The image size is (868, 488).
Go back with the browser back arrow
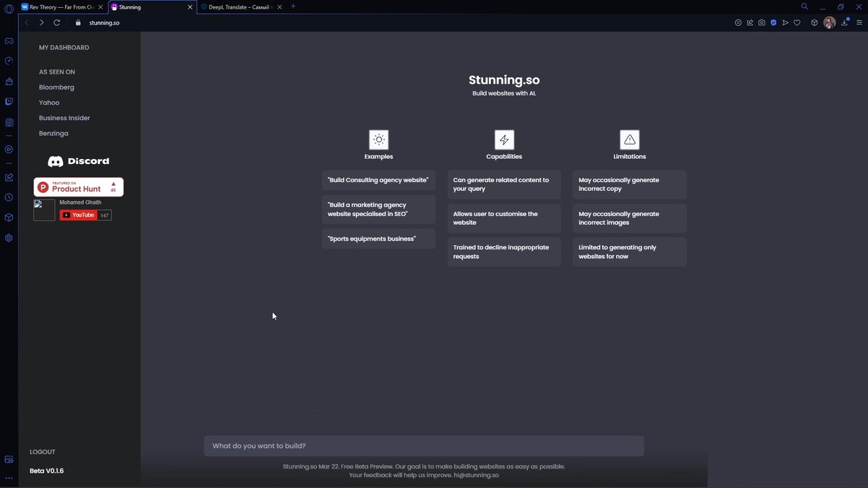pyautogui.click(x=27, y=22)
